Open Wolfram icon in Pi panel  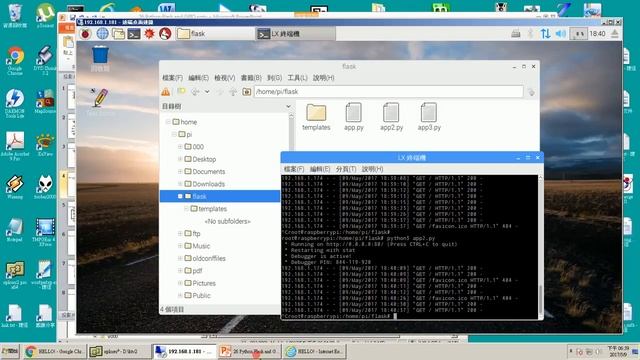coord(165,34)
